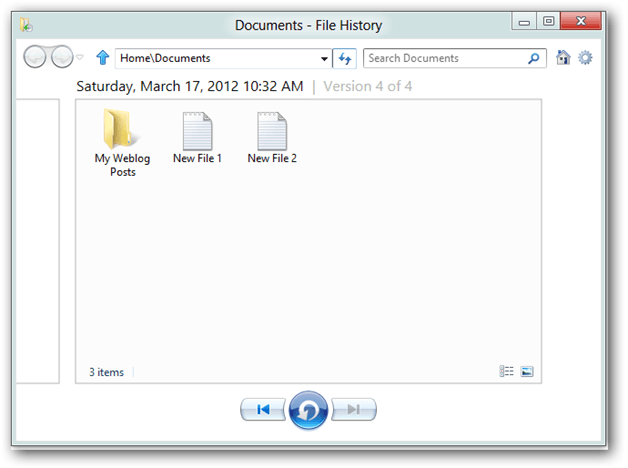
Task: Click the Back navigation button
Action: coord(36,58)
